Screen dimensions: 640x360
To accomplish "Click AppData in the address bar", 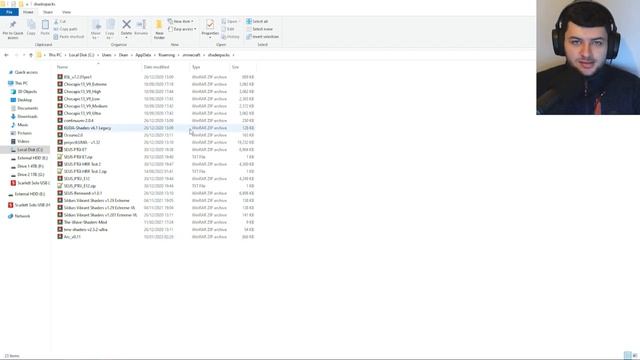I will tap(143, 55).
